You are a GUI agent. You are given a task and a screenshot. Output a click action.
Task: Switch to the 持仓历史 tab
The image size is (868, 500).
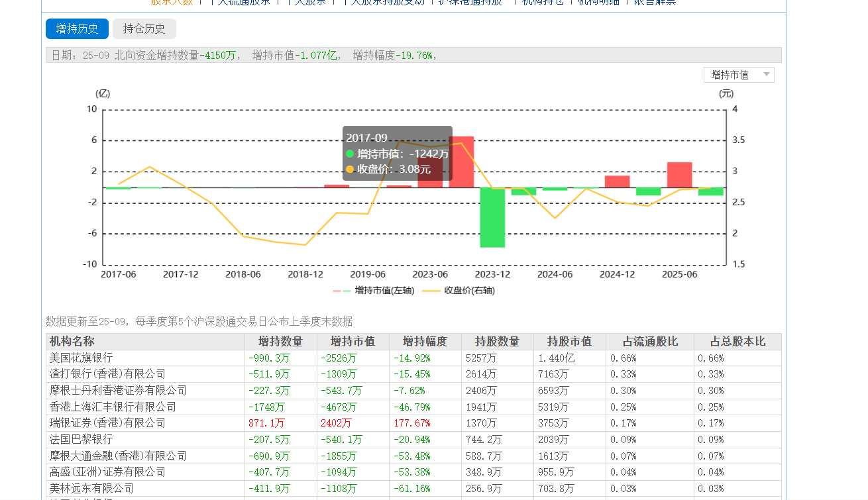point(144,29)
